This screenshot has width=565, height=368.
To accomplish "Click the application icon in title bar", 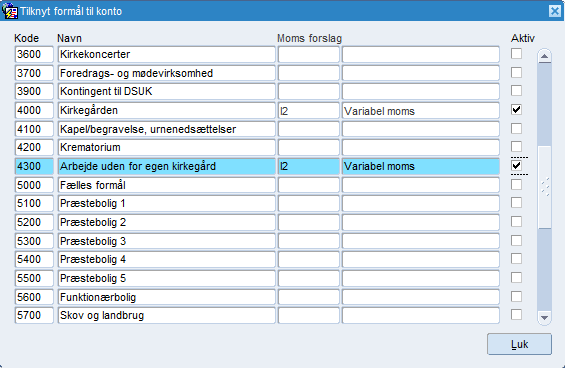I will point(10,11).
